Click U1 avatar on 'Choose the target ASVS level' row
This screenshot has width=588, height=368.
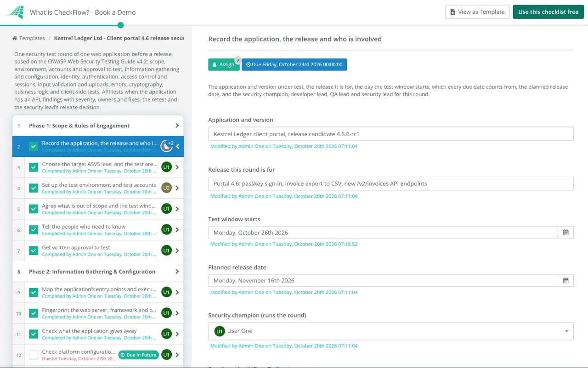click(x=166, y=167)
